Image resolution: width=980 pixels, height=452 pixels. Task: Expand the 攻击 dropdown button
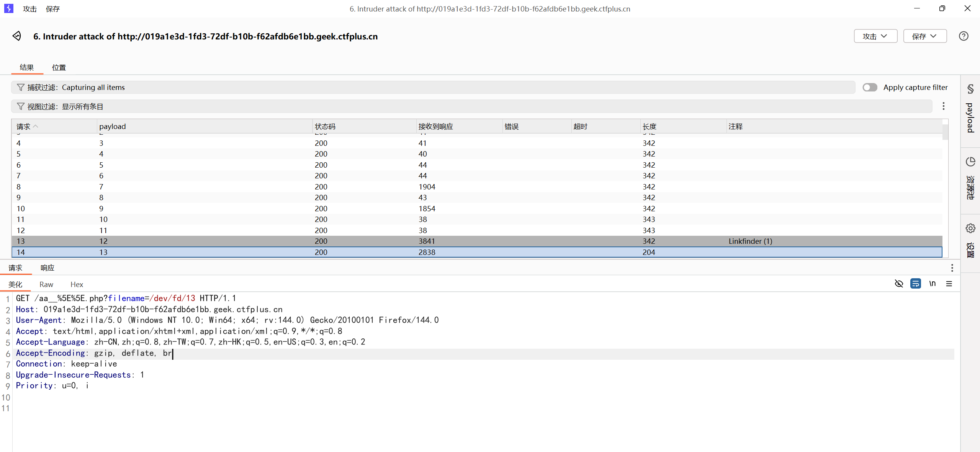[x=875, y=36]
